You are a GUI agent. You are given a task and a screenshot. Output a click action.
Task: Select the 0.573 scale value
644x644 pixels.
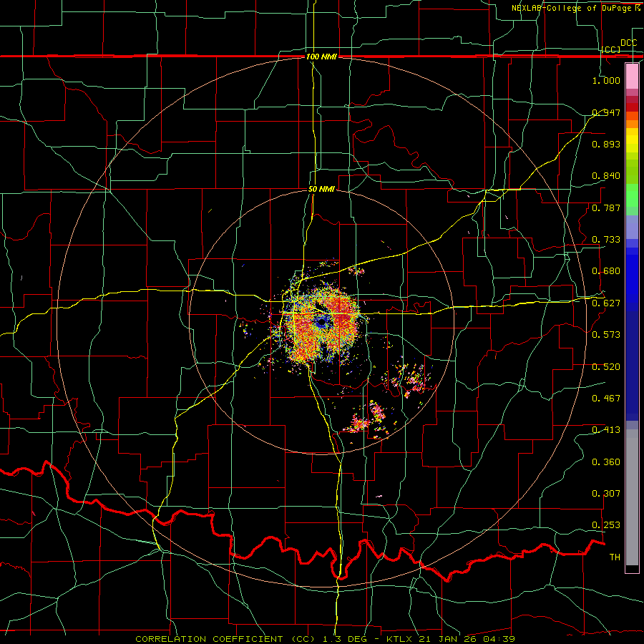[x=606, y=334]
